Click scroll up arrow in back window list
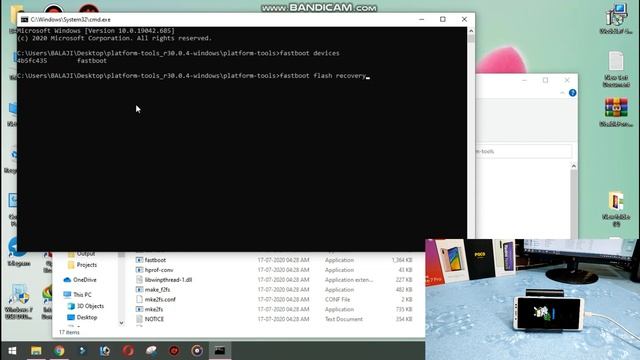 point(573,166)
